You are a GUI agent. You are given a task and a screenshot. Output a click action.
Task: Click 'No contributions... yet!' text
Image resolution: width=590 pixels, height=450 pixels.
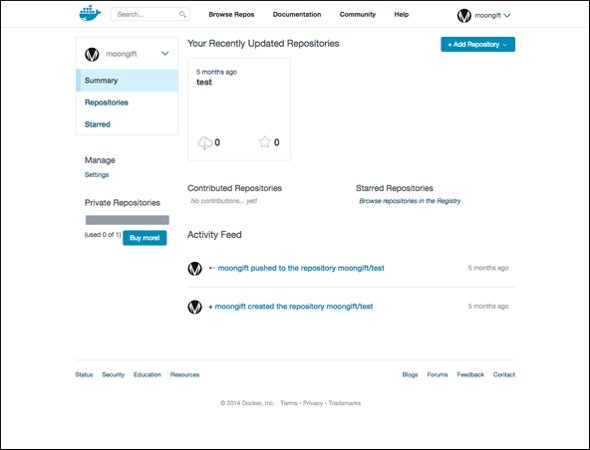click(224, 201)
